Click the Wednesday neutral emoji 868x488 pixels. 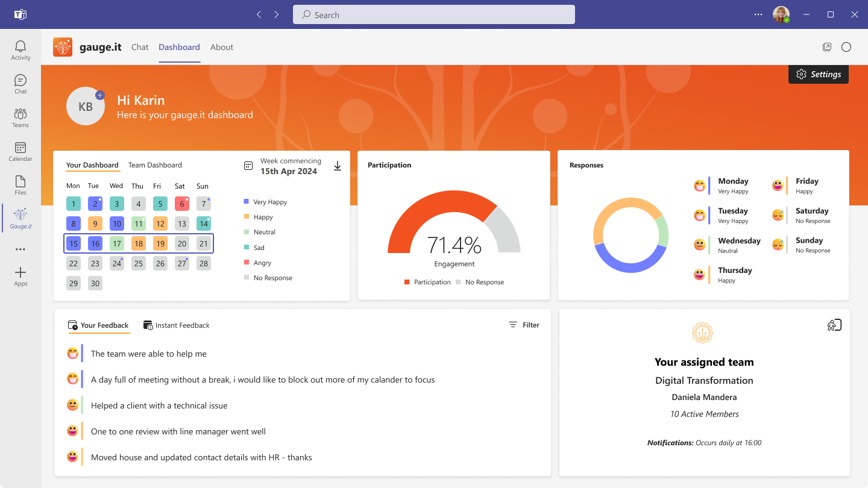(699, 245)
